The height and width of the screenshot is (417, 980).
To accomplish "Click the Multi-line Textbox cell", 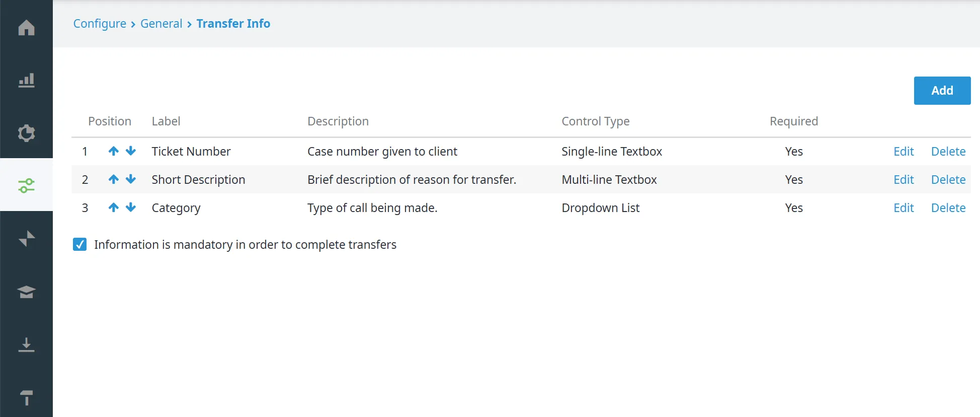I will (609, 180).
